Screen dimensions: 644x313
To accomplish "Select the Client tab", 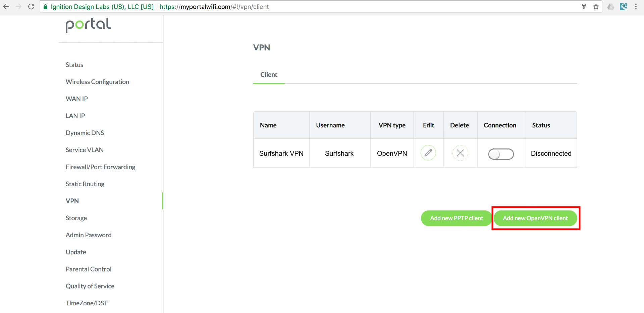I will (x=269, y=75).
